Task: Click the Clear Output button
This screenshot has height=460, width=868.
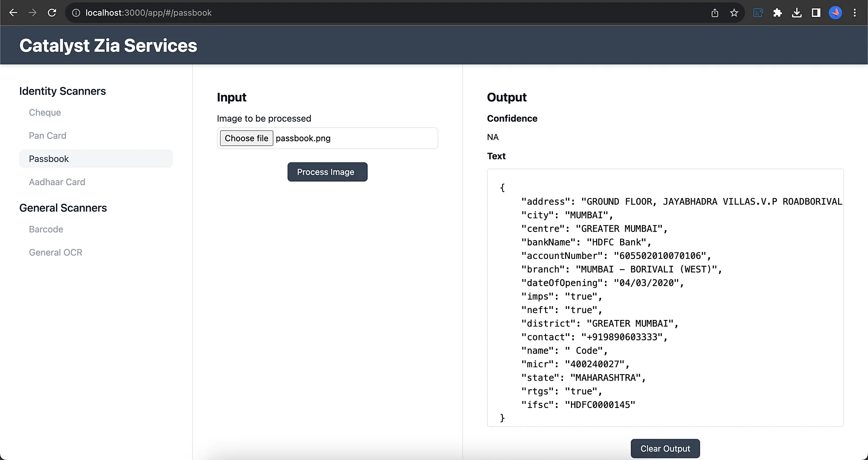Action: click(665, 449)
